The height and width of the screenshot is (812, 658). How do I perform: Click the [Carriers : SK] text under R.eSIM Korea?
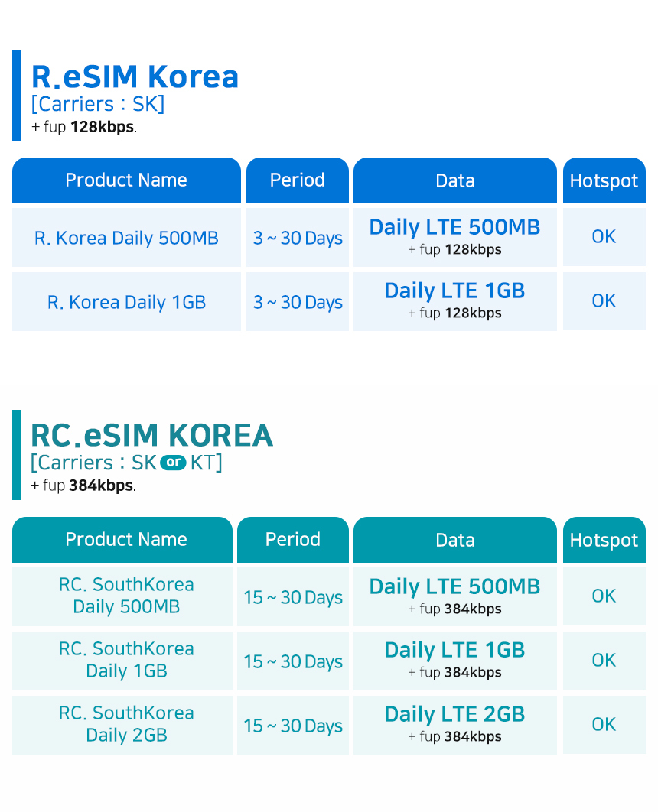(x=97, y=104)
